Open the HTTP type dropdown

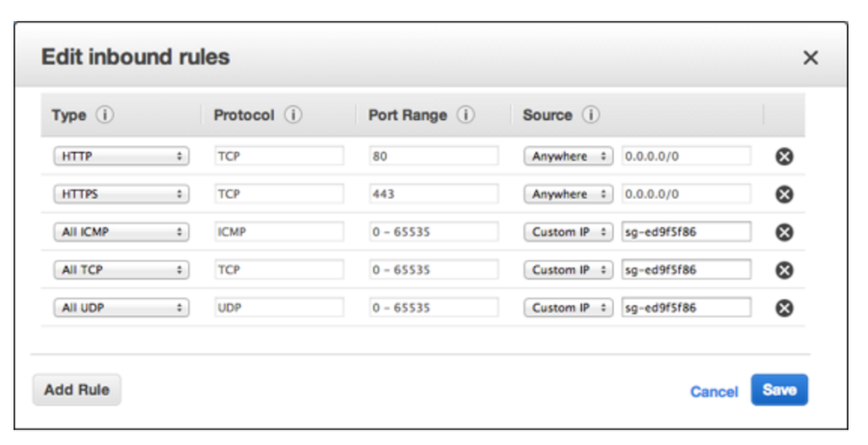pyautogui.click(x=121, y=156)
